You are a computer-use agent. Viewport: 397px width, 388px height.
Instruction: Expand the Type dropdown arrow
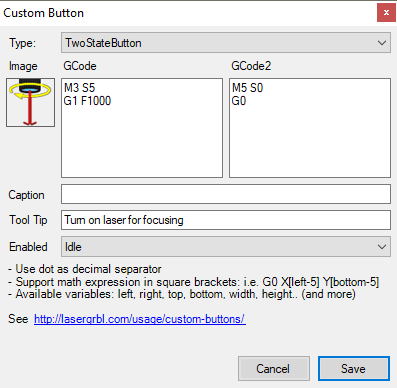tap(382, 43)
